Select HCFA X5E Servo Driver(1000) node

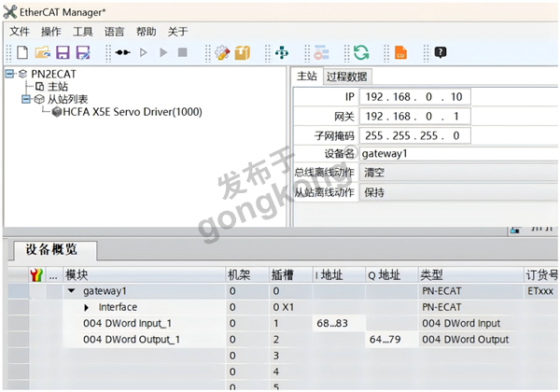[133, 112]
